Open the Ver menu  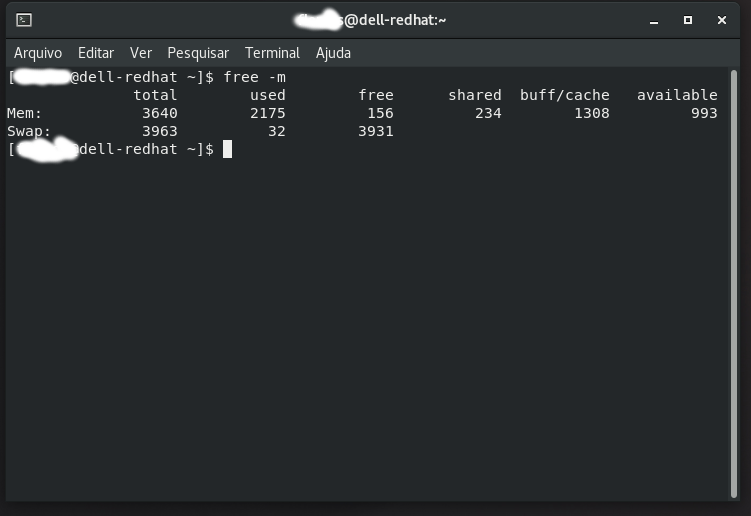(141, 53)
